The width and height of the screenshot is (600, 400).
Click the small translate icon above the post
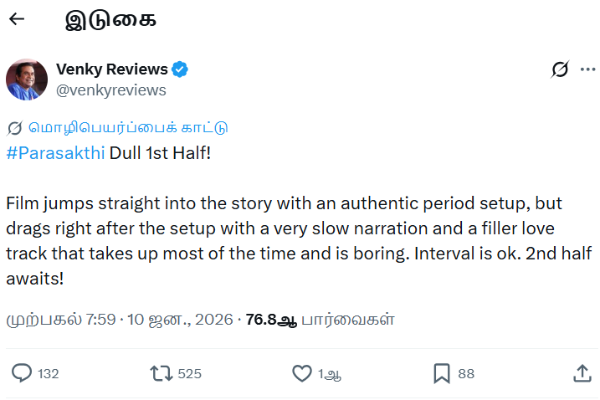point(15,127)
